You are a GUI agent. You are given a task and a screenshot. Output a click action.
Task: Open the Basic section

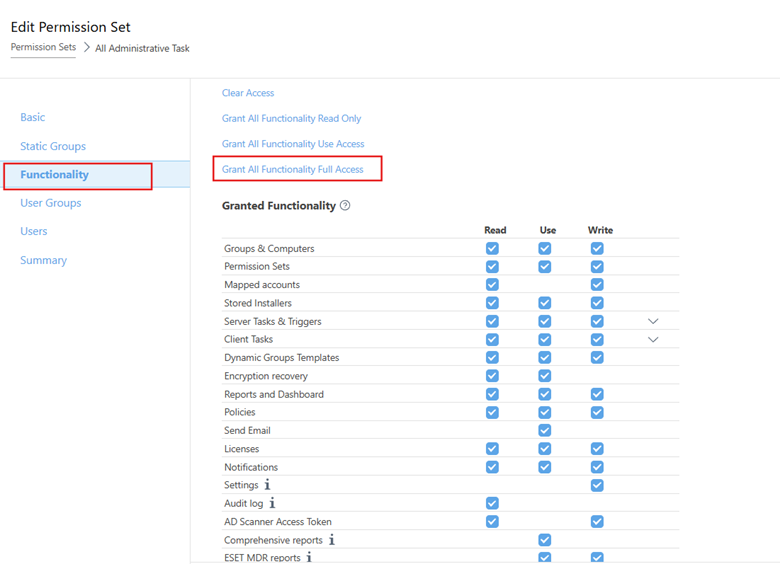click(33, 117)
